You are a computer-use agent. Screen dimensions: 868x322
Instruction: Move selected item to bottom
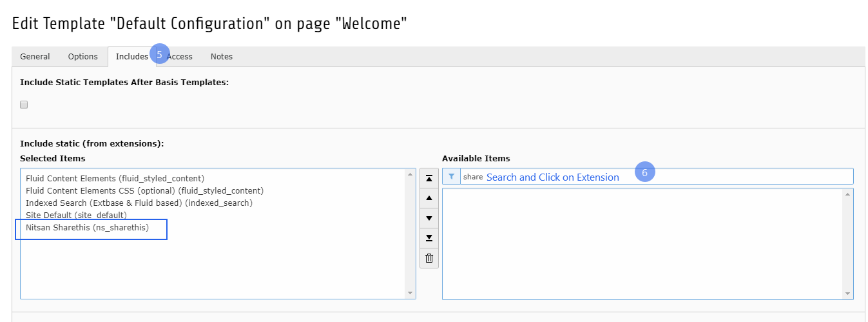pos(429,238)
